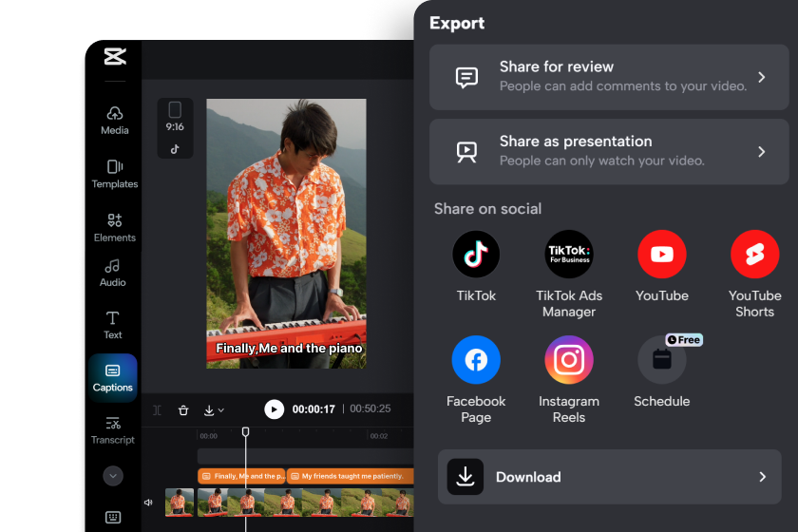The width and height of the screenshot is (798, 532).
Task: Select the Captions sidebar tab
Action: (112, 378)
